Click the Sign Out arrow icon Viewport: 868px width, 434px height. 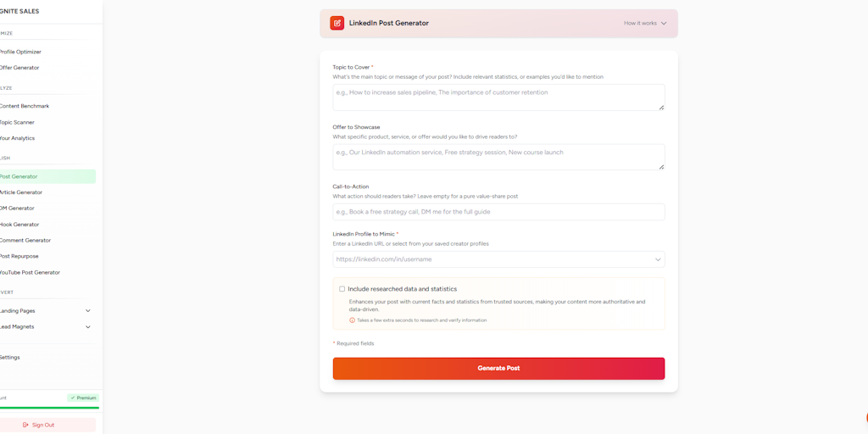25,425
